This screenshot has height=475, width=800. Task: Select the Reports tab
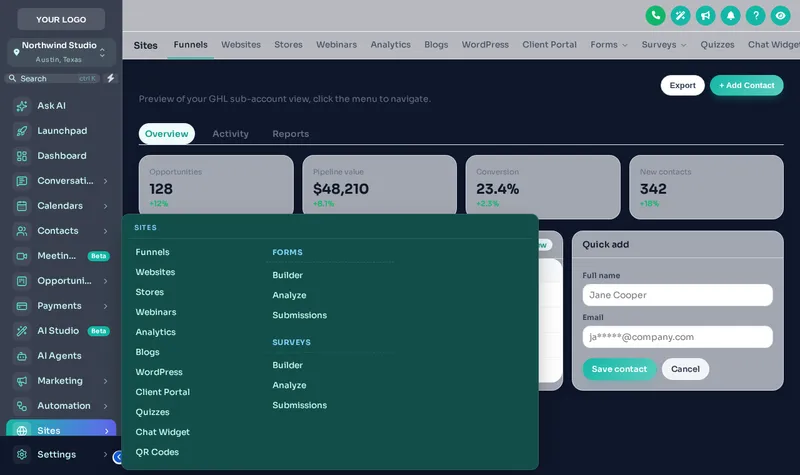pyautogui.click(x=290, y=134)
